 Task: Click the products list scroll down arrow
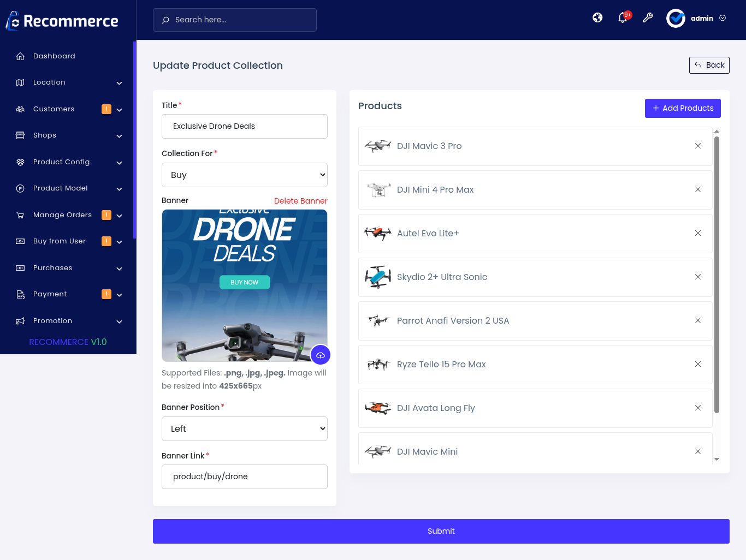(717, 460)
